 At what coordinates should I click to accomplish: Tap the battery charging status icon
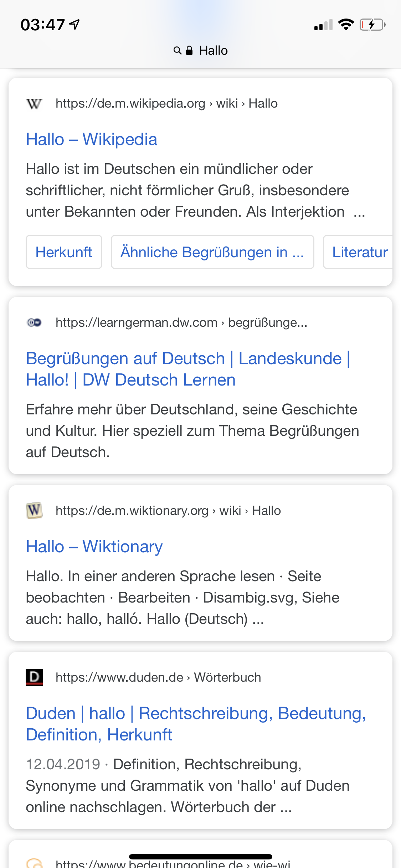coord(372,25)
